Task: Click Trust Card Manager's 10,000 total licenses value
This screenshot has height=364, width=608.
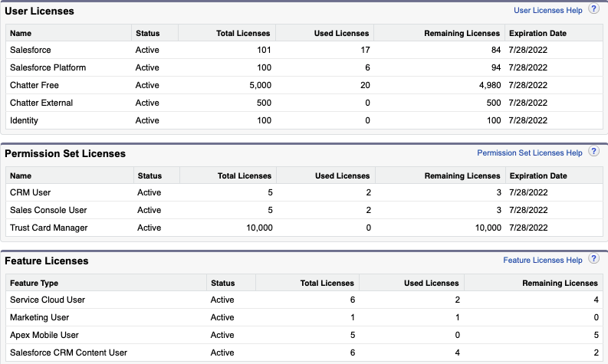Action: coord(259,228)
